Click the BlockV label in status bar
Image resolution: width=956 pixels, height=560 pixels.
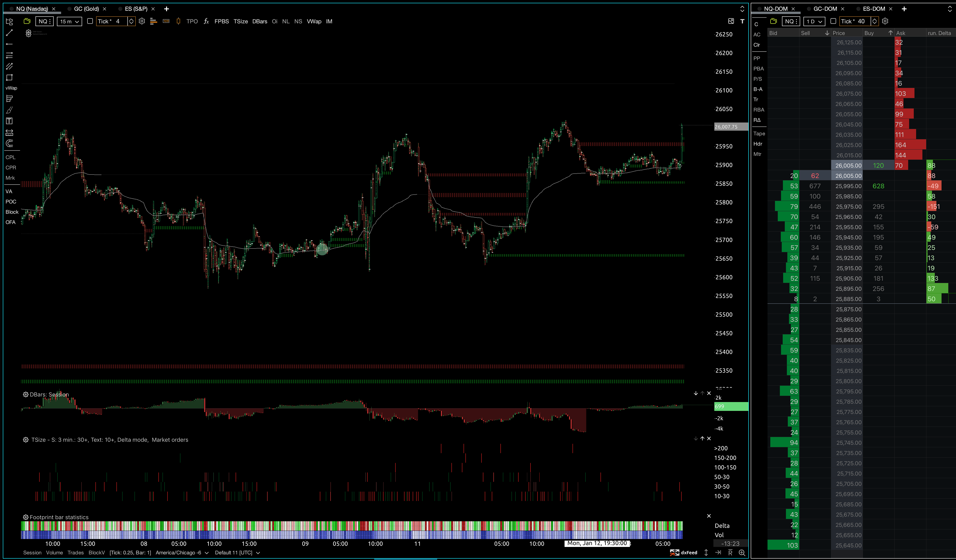(96, 552)
